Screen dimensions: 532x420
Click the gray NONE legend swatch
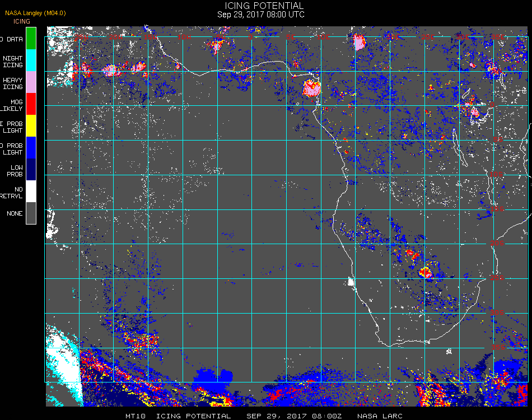pyautogui.click(x=31, y=213)
